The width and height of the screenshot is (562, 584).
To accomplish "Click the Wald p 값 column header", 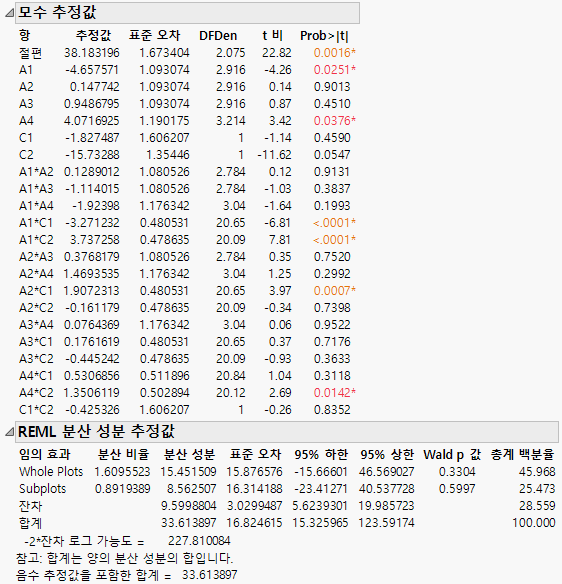I will [452, 455].
